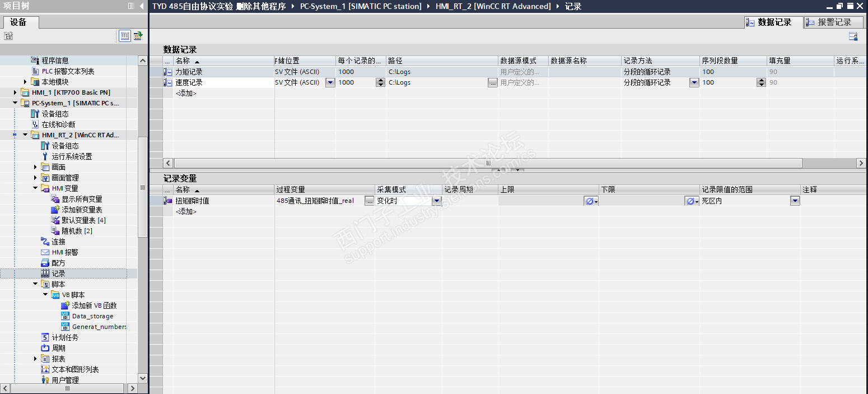Click the project tree auto-hide icon
This screenshot has width=868, height=394.
click(130, 6)
